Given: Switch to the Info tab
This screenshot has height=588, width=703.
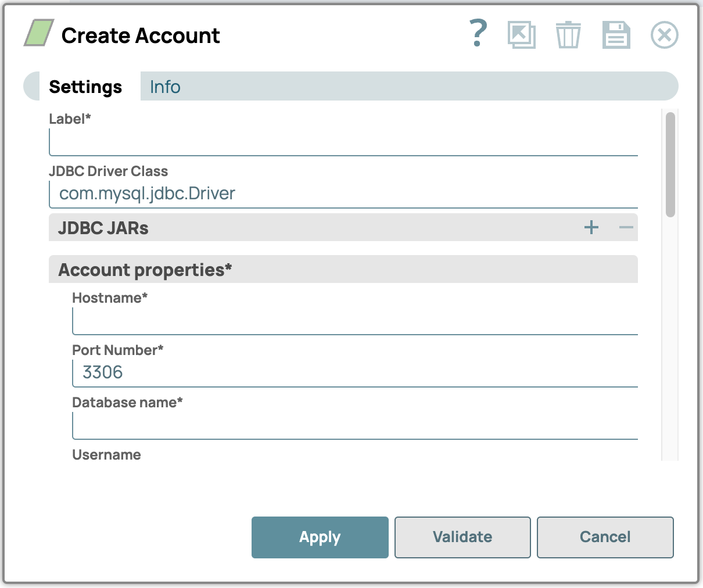Looking at the screenshot, I should (x=165, y=87).
